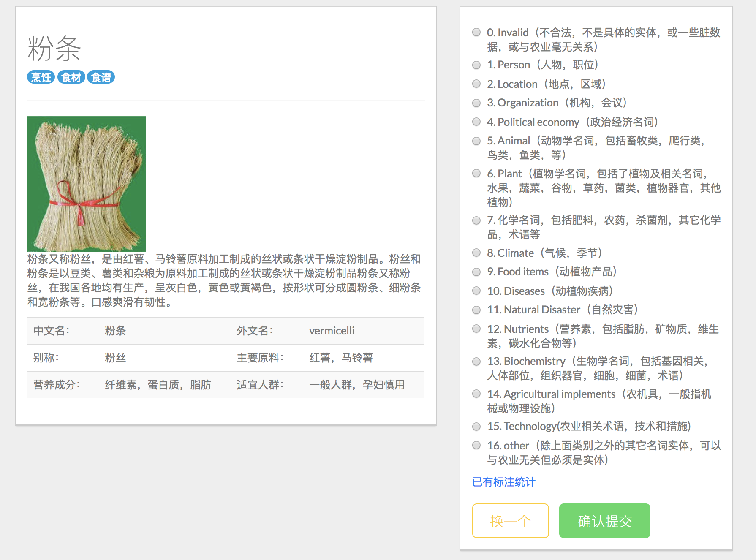This screenshot has width=756, height=560.
Task: Open the 已有标注统计 link
Action: coord(503,482)
